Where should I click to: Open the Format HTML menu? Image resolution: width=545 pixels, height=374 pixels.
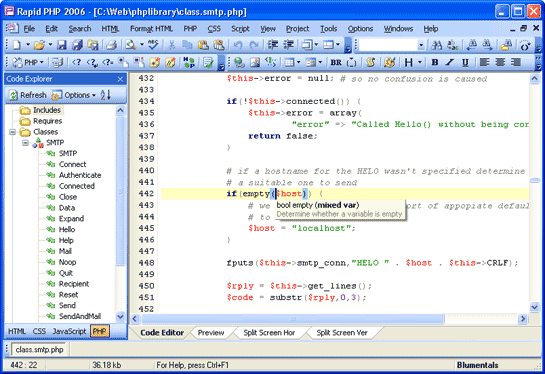[x=151, y=29]
